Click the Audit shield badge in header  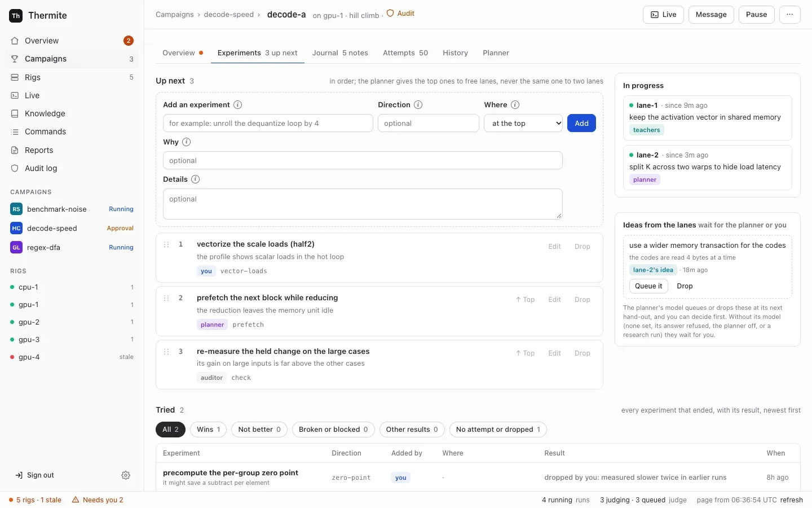tap(400, 14)
